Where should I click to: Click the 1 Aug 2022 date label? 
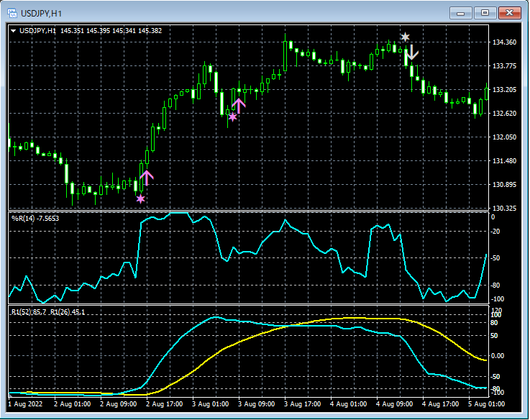[x=24, y=403]
